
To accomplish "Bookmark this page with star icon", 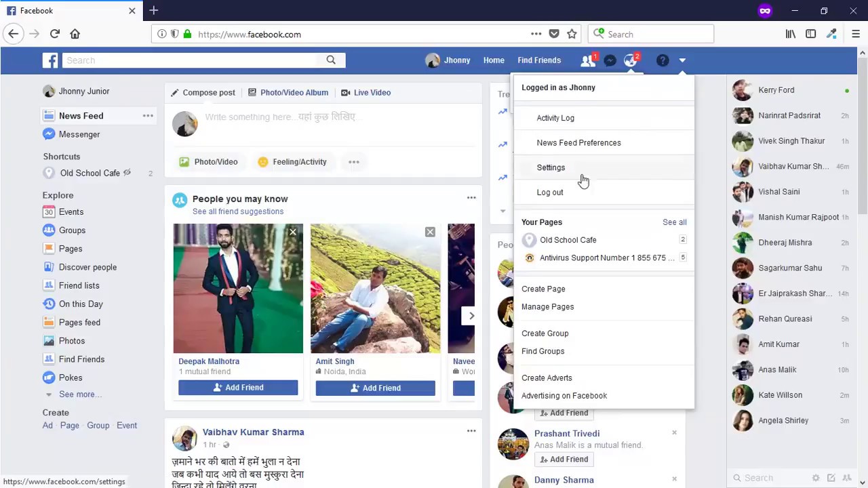I will click(572, 34).
